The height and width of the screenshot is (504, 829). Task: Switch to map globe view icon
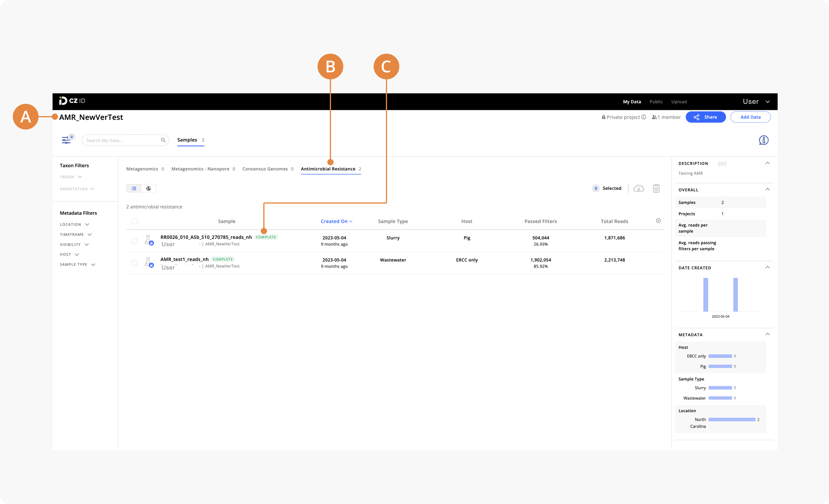pyautogui.click(x=148, y=188)
